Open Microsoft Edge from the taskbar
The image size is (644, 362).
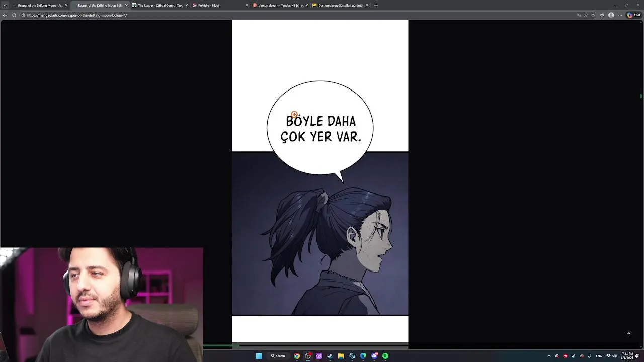pos(363,356)
